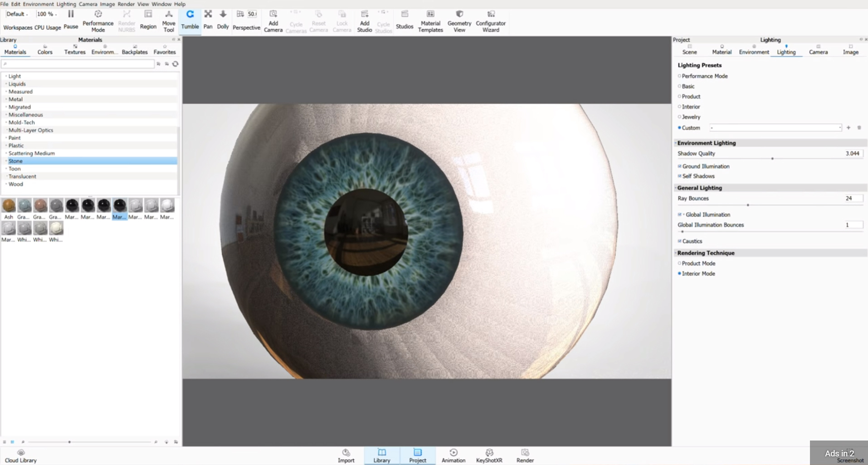This screenshot has width=868, height=465.
Task: Collapse the Rendering Technique section
Action: coord(675,253)
